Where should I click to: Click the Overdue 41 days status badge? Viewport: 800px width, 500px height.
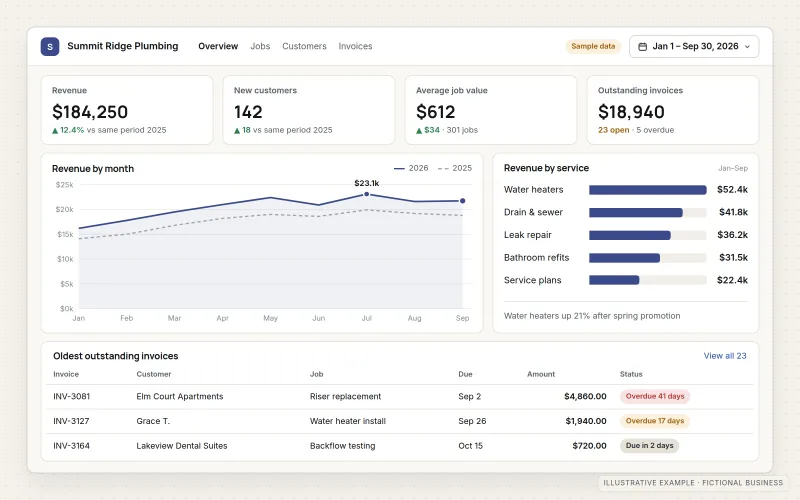(655, 396)
